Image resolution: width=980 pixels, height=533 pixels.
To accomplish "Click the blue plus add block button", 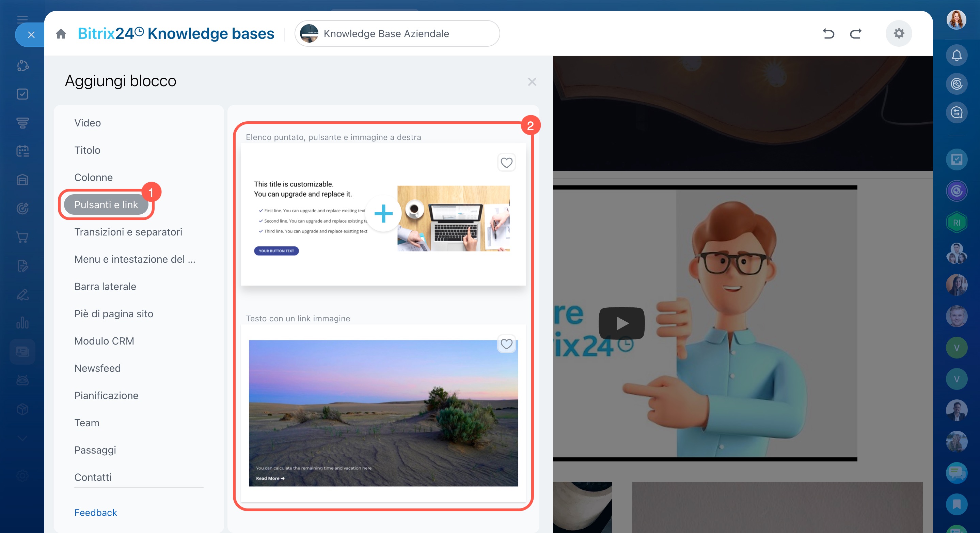I will pos(383,214).
